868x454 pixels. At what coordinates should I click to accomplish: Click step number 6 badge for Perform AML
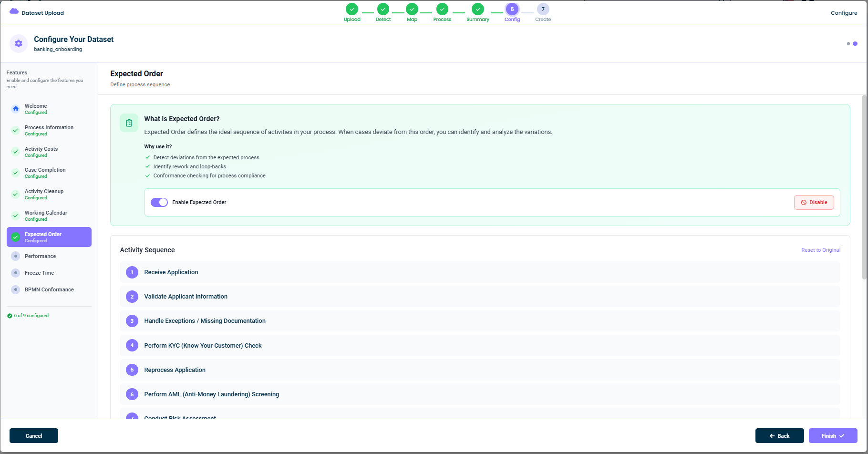132,394
